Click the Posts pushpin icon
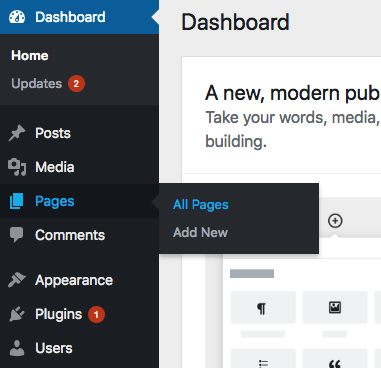Image resolution: width=381 pixels, height=368 pixels. [17, 133]
